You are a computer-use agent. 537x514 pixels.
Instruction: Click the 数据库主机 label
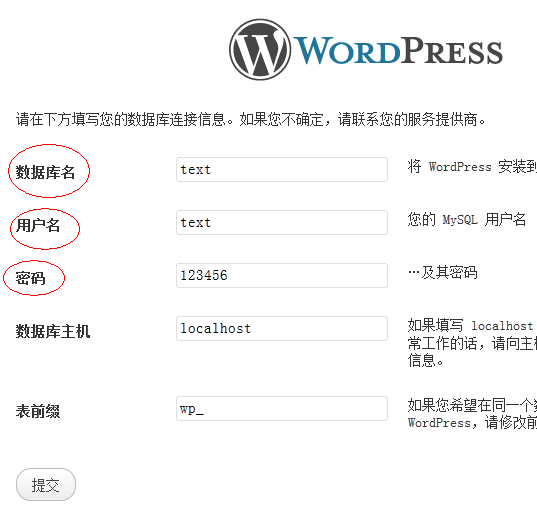[x=53, y=331]
